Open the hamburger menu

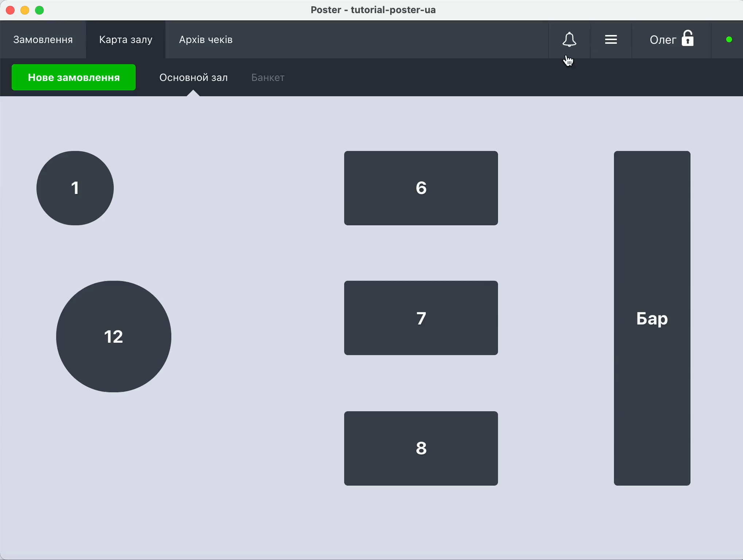[x=611, y=39]
